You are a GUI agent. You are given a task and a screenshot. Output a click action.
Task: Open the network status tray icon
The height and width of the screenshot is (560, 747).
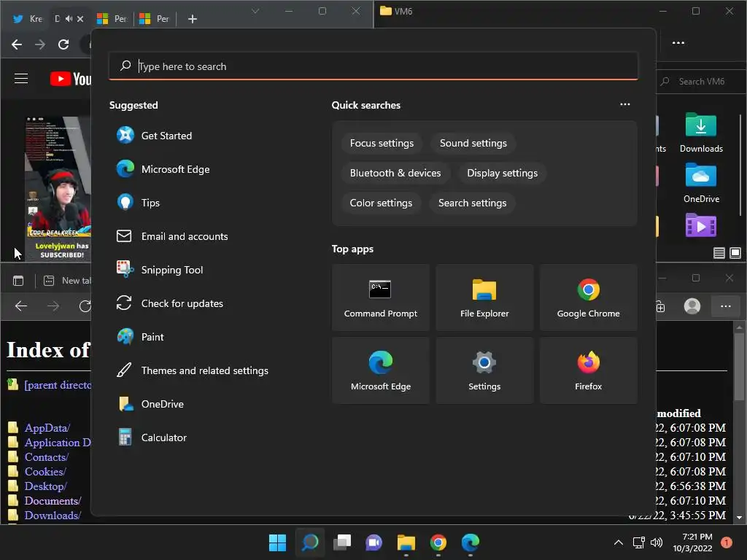click(x=638, y=542)
